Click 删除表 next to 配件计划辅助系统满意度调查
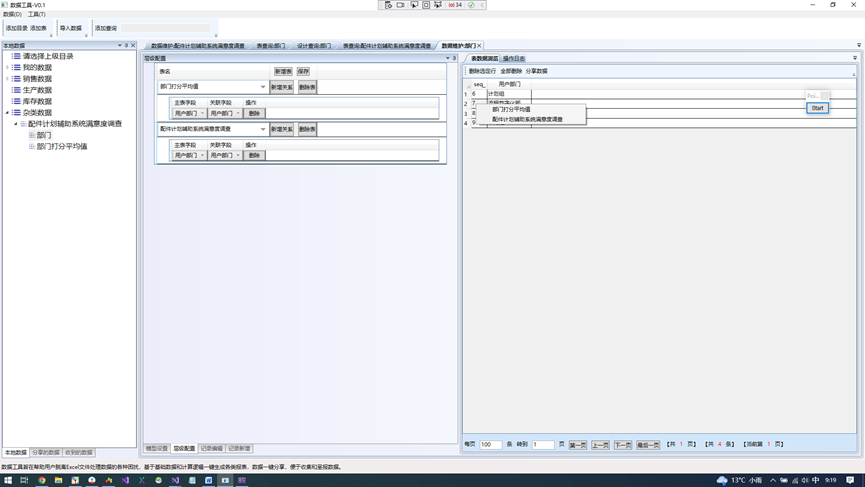Screen dimensions: 865x487 307,129
